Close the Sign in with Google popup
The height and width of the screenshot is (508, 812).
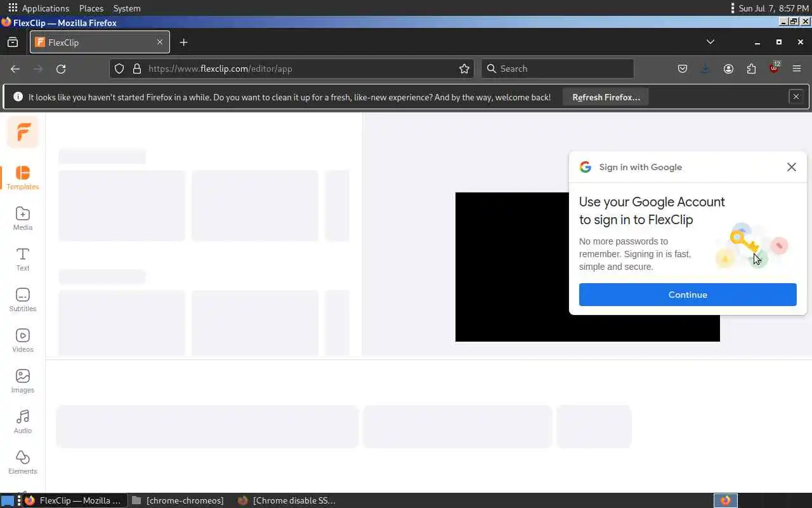click(x=791, y=167)
